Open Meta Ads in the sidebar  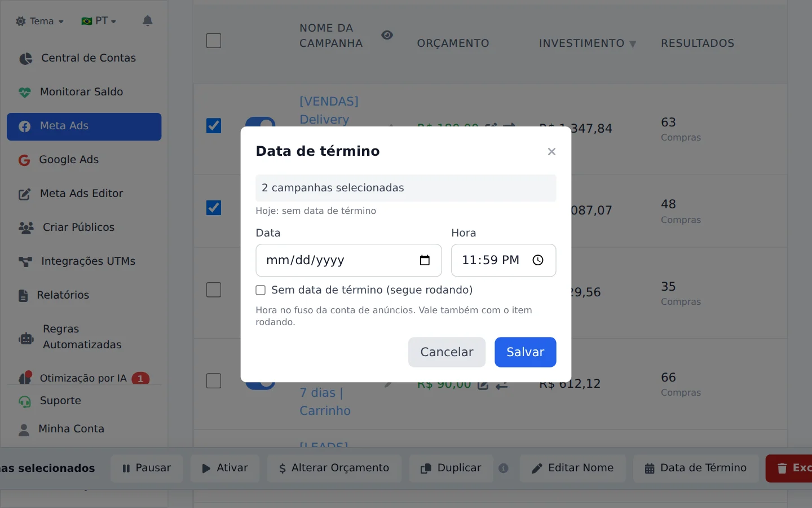(x=84, y=126)
